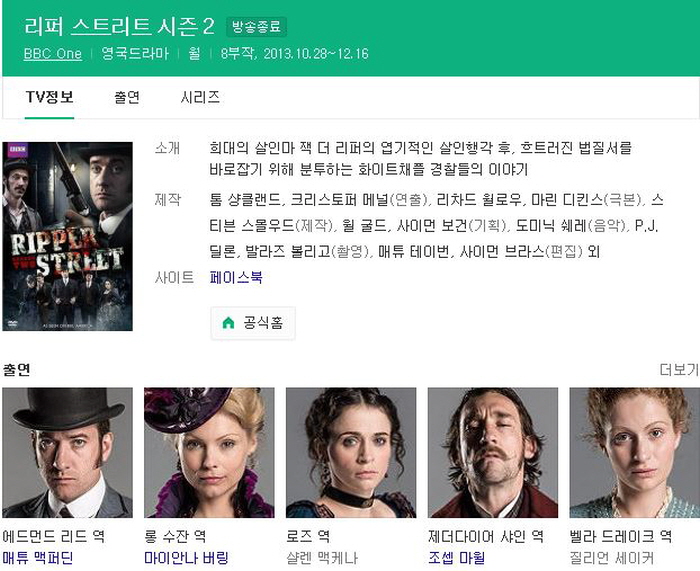Click the title 리퍼 스트리트 시즌 2

coord(119,26)
